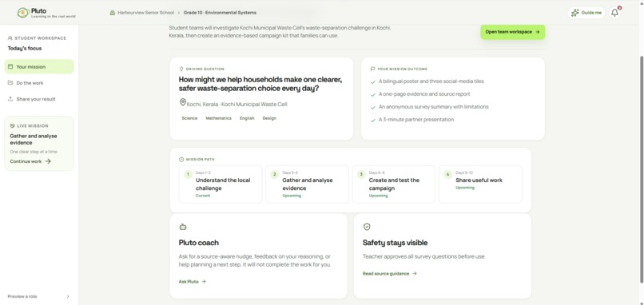Click 'Safety stays visible' heading
The width and height of the screenshot is (644, 305).
tap(395, 243)
